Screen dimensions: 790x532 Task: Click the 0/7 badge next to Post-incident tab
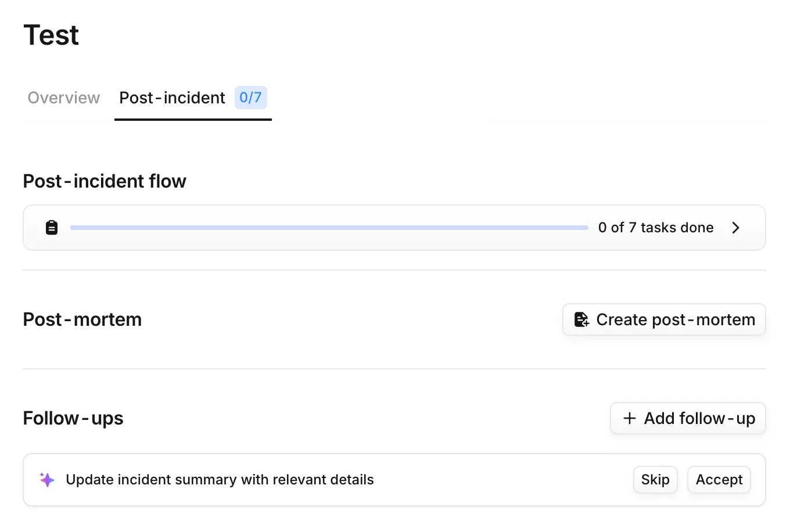click(x=251, y=98)
